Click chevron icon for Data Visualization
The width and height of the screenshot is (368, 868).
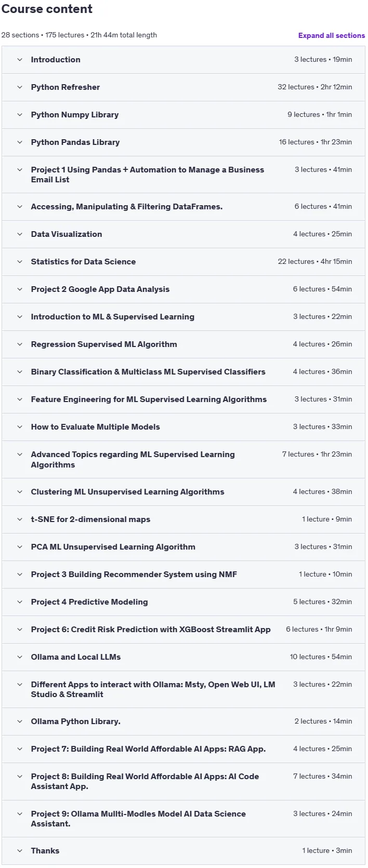tap(20, 234)
